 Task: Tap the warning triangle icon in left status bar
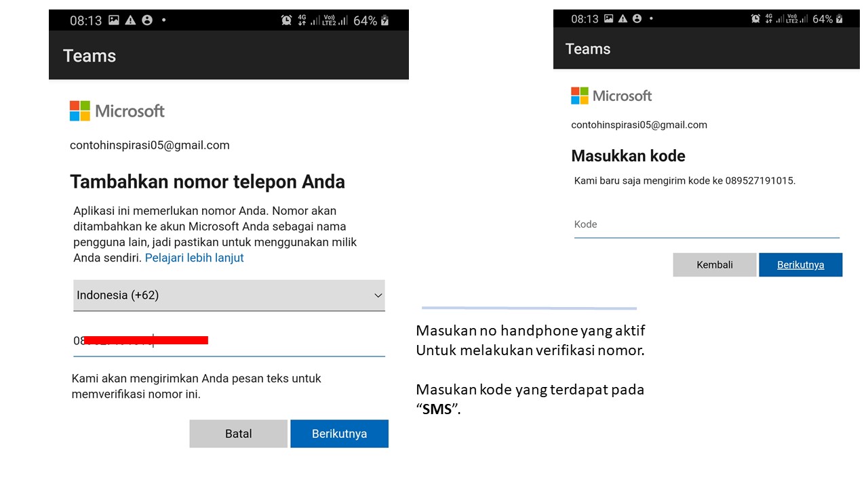pyautogui.click(x=131, y=20)
